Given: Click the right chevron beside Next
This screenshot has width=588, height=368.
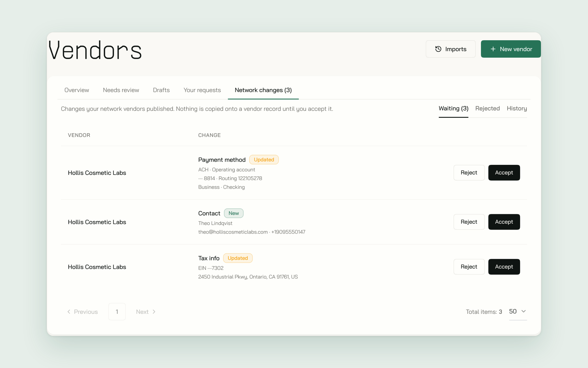Looking at the screenshot, I should [x=154, y=312].
